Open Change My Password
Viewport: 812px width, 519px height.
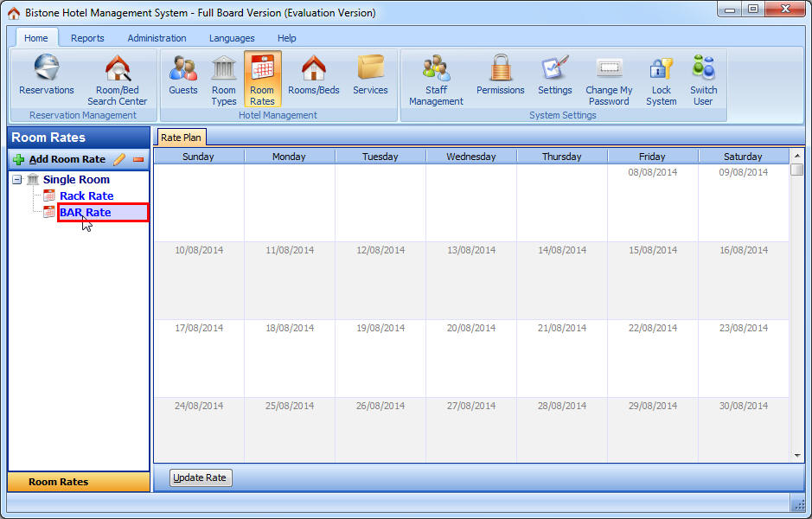pos(609,80)
